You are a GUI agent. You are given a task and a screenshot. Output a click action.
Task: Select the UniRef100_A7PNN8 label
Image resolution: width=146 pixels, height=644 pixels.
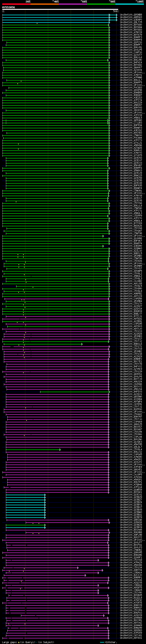[x=131, y=77]
